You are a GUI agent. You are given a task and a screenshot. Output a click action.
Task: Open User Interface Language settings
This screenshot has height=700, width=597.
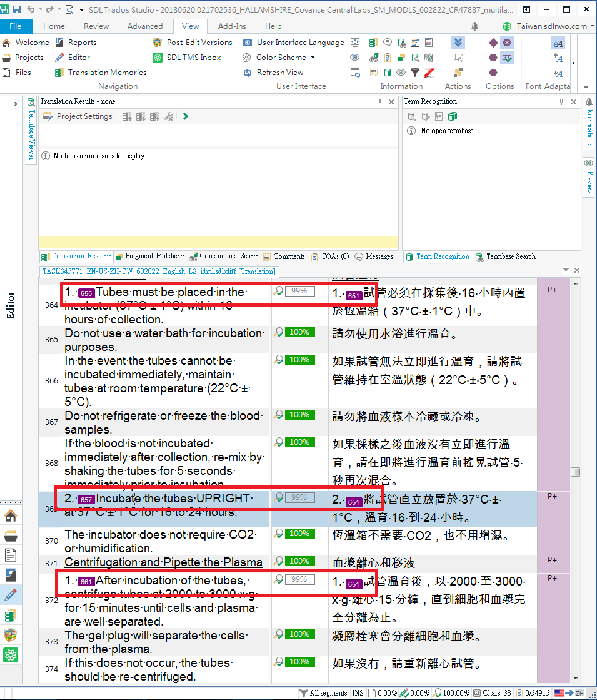coord(294,43)
